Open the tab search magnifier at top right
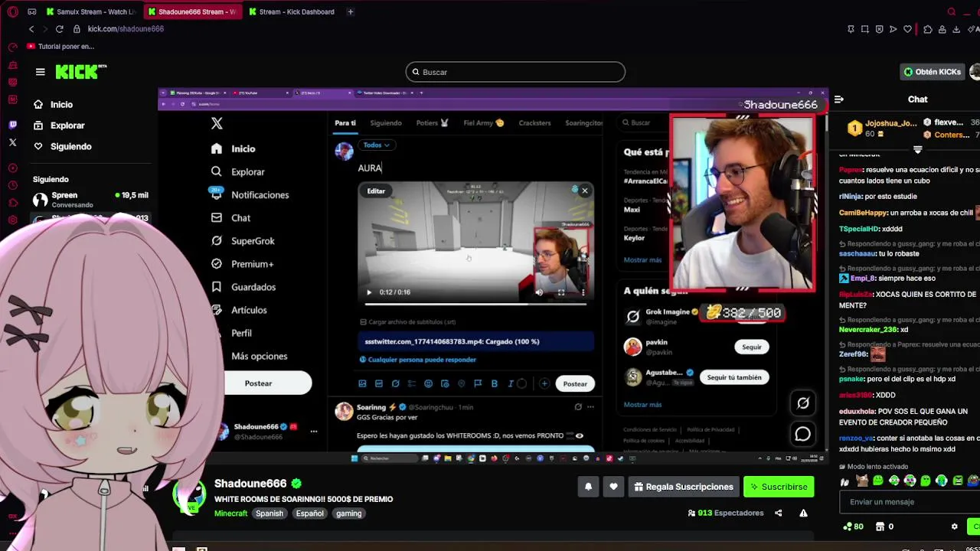The image size is (980, 551). [x=952, y=11]
